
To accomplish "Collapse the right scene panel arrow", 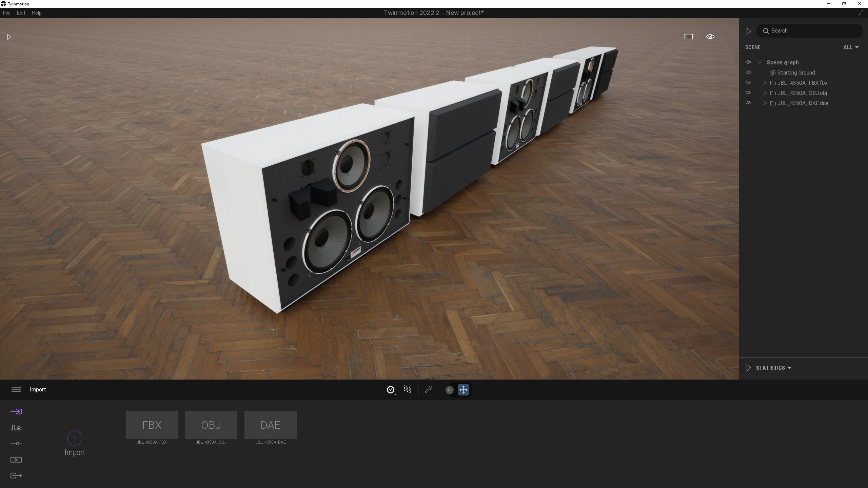I will click(748, 31).
